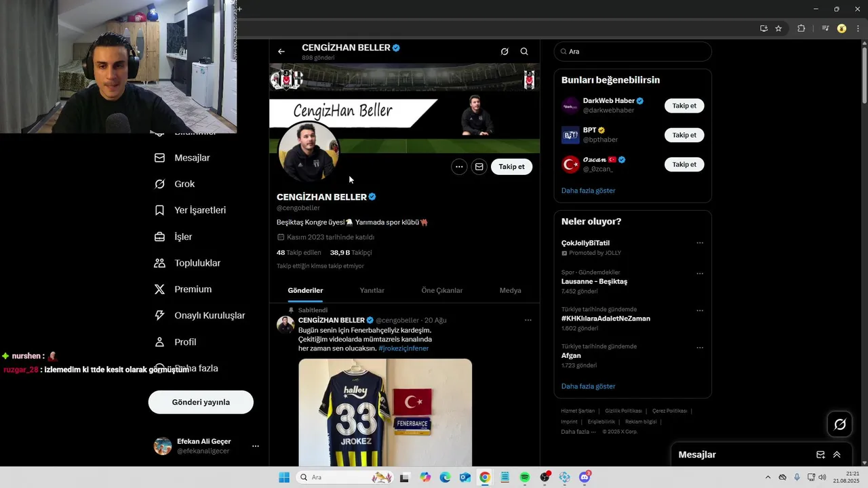Follow CENGİZHAN BELLER with Takip et

(511, 167)
